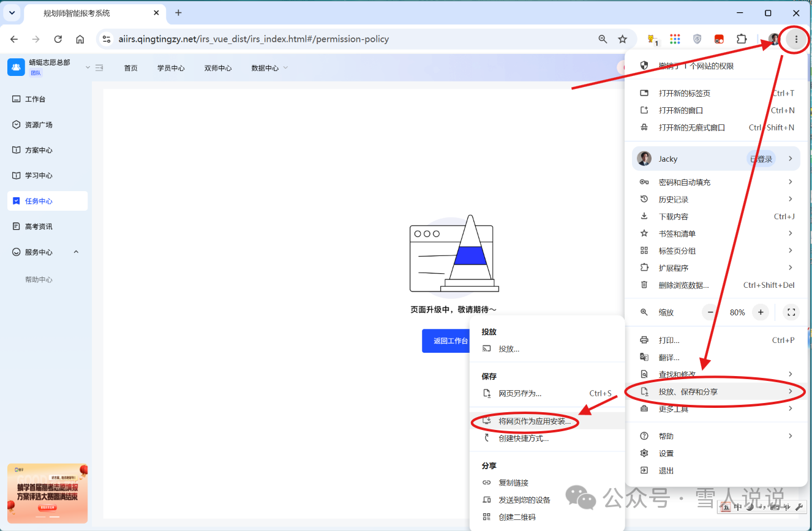Screen dimensions: 812x531
Task: Go to the browser home icon
Action: coord(80,39)
